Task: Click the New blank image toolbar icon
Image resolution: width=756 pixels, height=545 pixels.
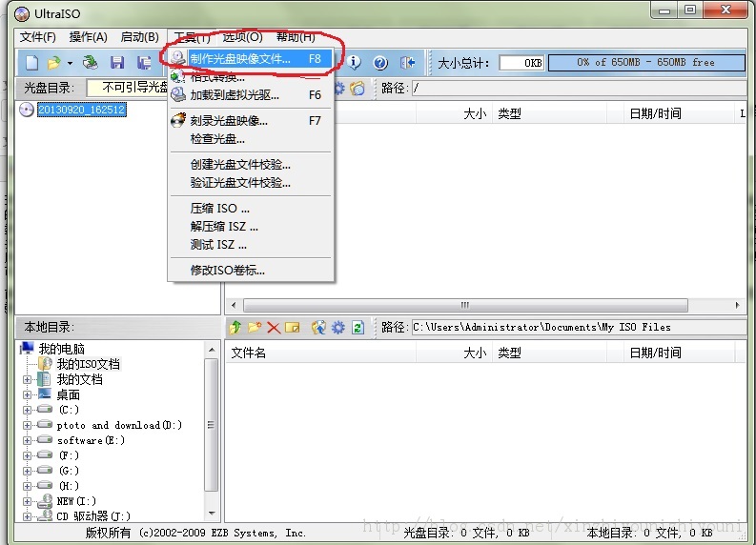Action: [31, 62]
